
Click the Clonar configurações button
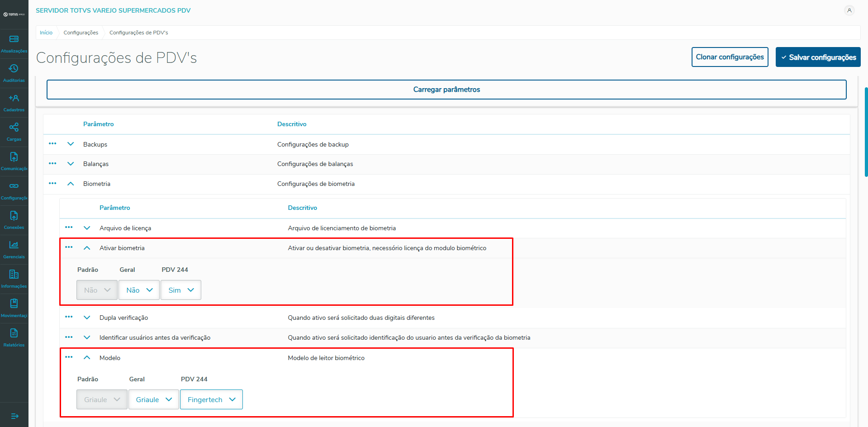pos(730,57)
